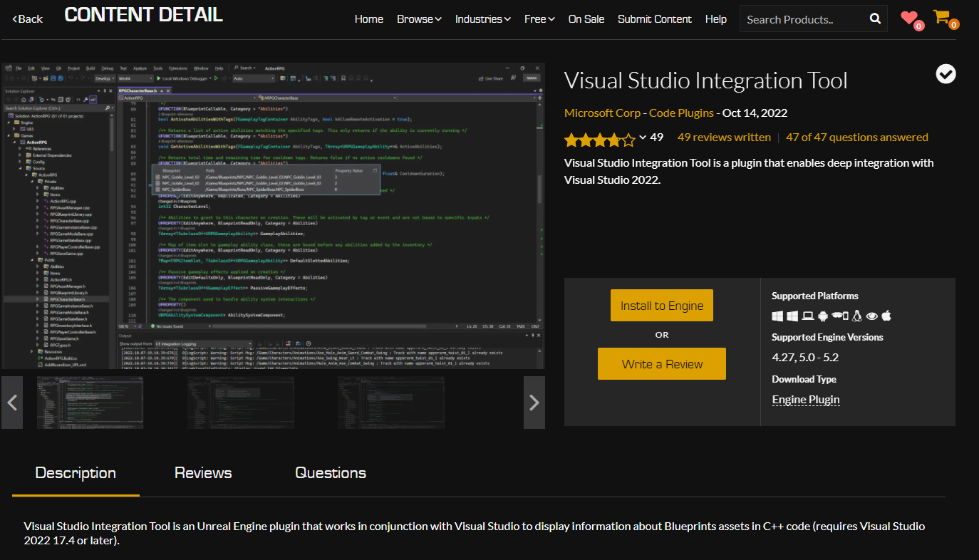The width and height of the screenshot is (979, 560).
Task: Click the Oct 14, 2022 release date
Action: point(755,113)
